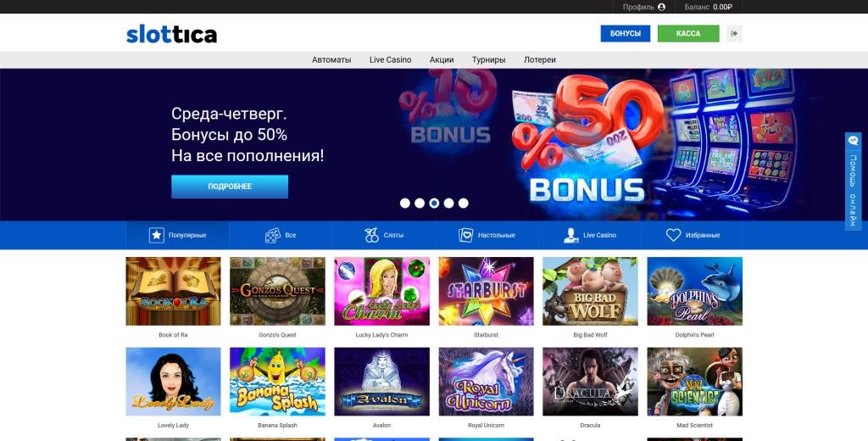
Task: Select the dealer icon for Live Casino
Action: [570, 236]
